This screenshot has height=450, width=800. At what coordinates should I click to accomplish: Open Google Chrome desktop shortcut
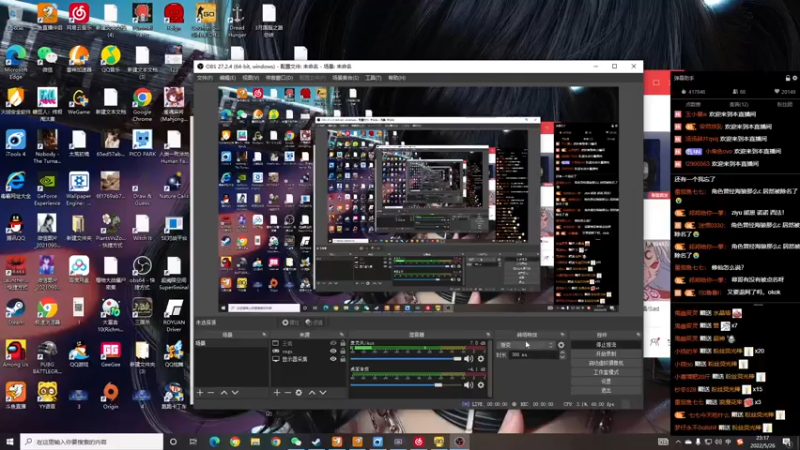click(x=142, y=102)
